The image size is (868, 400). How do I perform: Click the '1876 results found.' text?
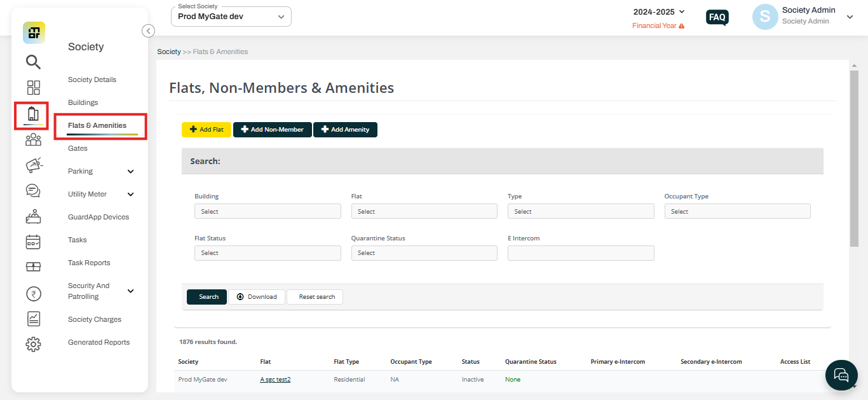208,341
